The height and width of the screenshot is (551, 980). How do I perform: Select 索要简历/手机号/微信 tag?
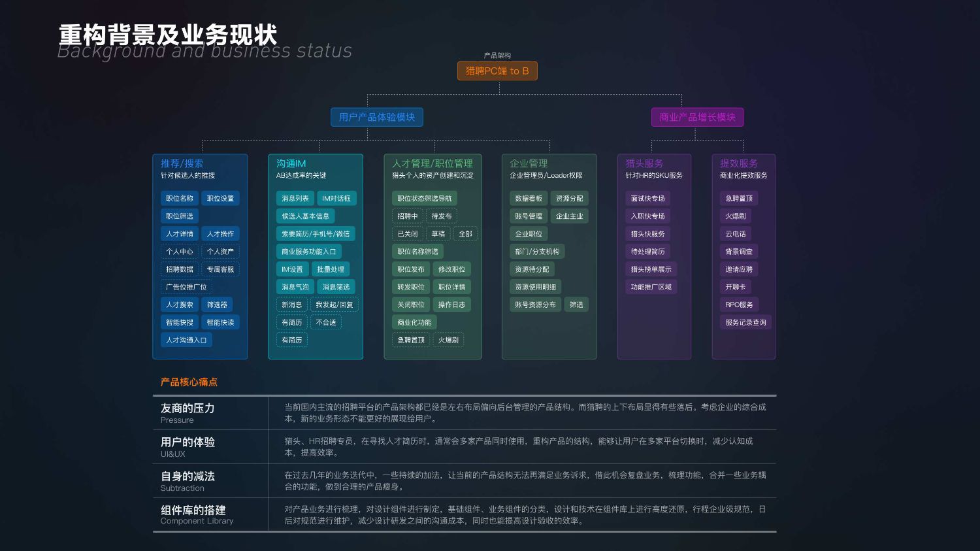click(316, 234)
